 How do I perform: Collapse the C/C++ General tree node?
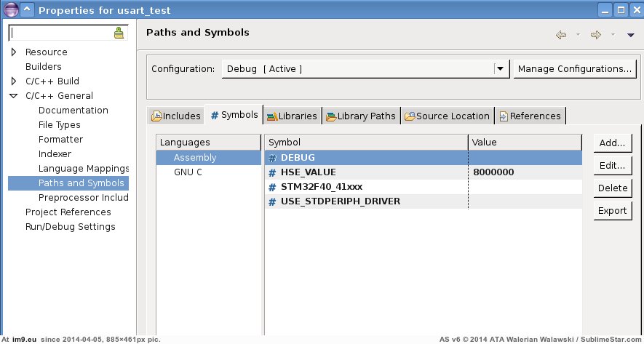[14, 96]
